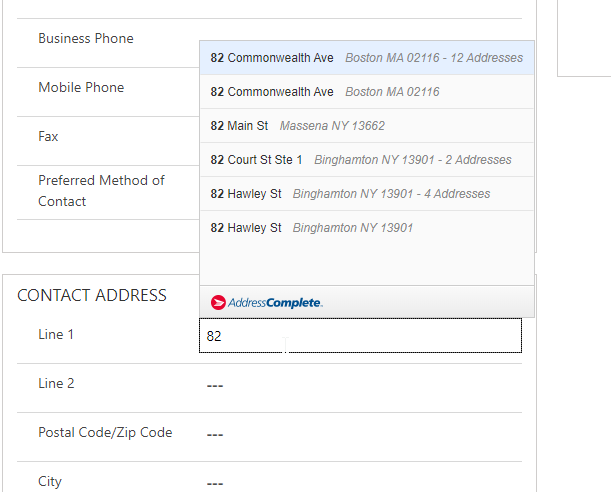Viewport: 611px width, 492px height.
Task: Click the Line 2 label
Action: point(56,384)
